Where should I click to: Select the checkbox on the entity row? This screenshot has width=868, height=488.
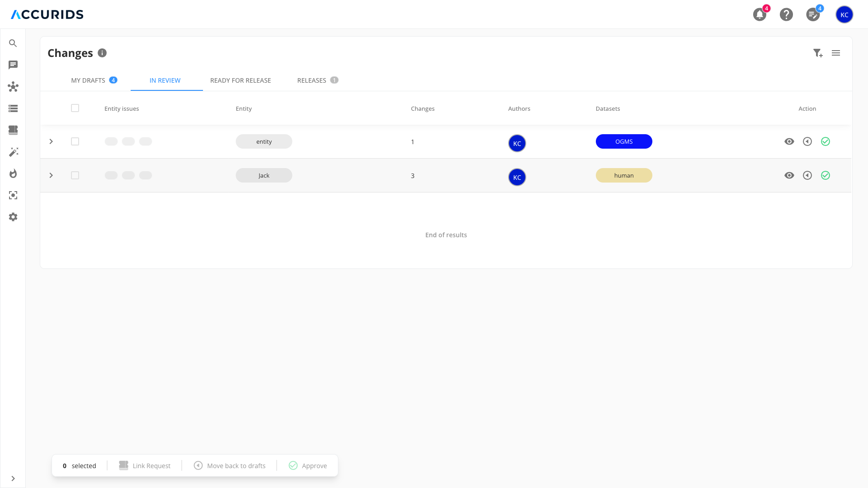tap(75, 141)
